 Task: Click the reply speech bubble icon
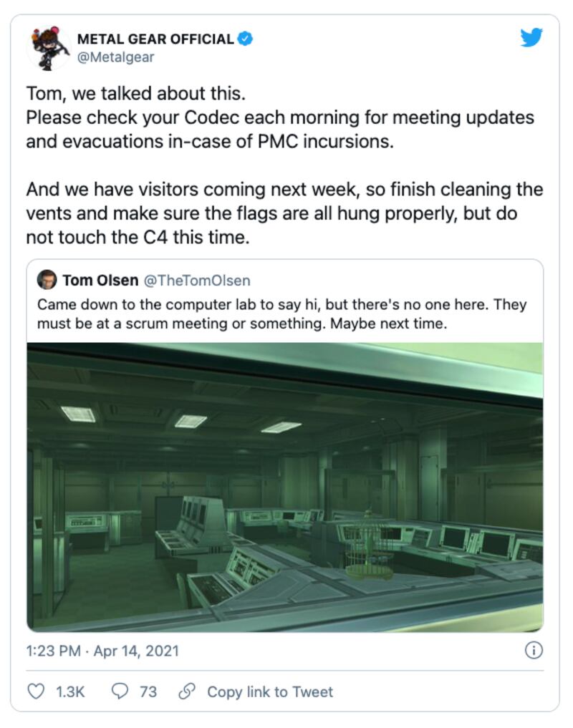click(120, 691)
